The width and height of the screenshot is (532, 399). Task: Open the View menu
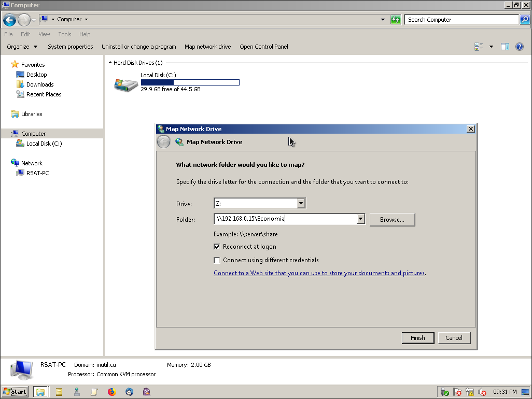coord(44,34)
